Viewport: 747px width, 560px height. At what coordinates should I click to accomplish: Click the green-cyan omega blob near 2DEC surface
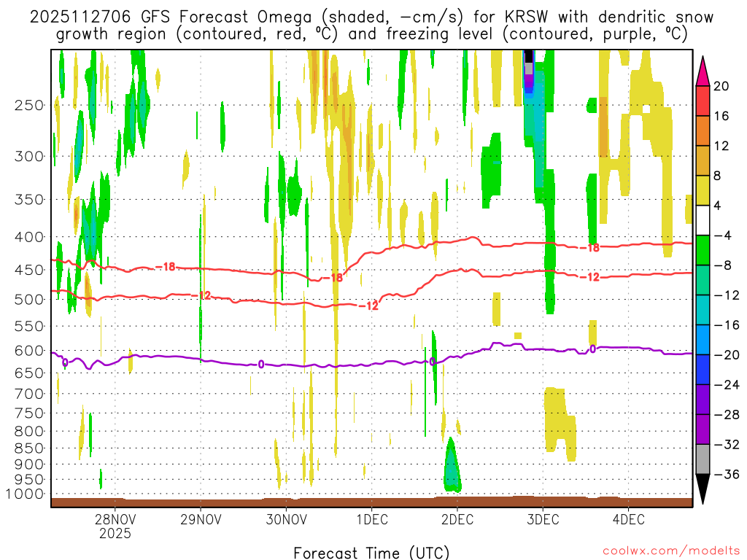click(x=452, y=467)
